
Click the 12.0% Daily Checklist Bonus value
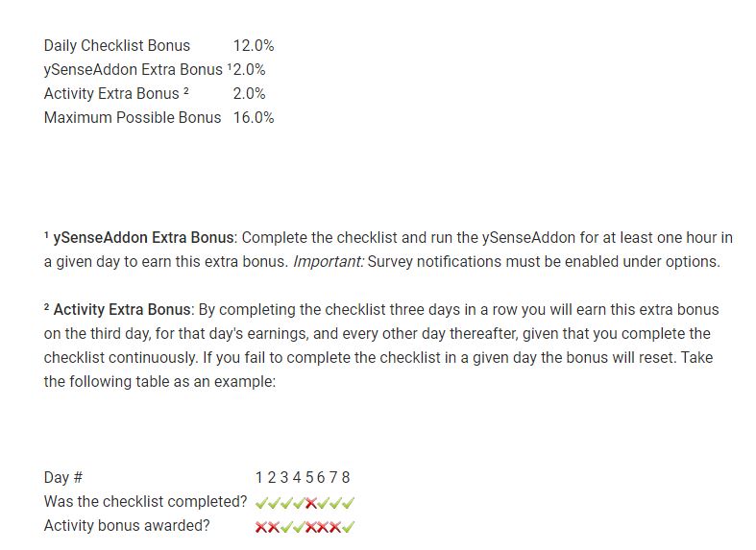(254, 45)
